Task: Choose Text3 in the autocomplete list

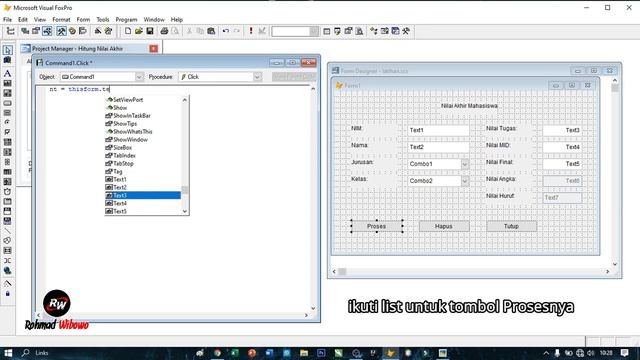Action: (x=143, y=196)
